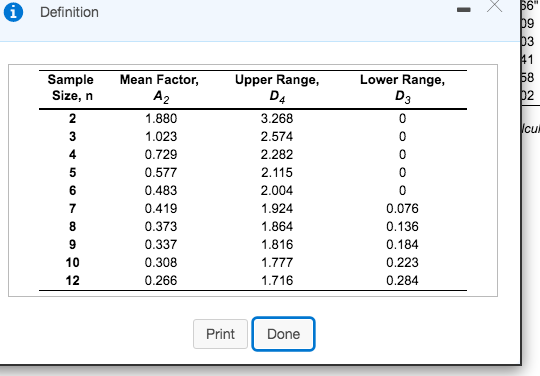Select the D4 value 2.115
540x376 pixels.
tap(277, 172)
